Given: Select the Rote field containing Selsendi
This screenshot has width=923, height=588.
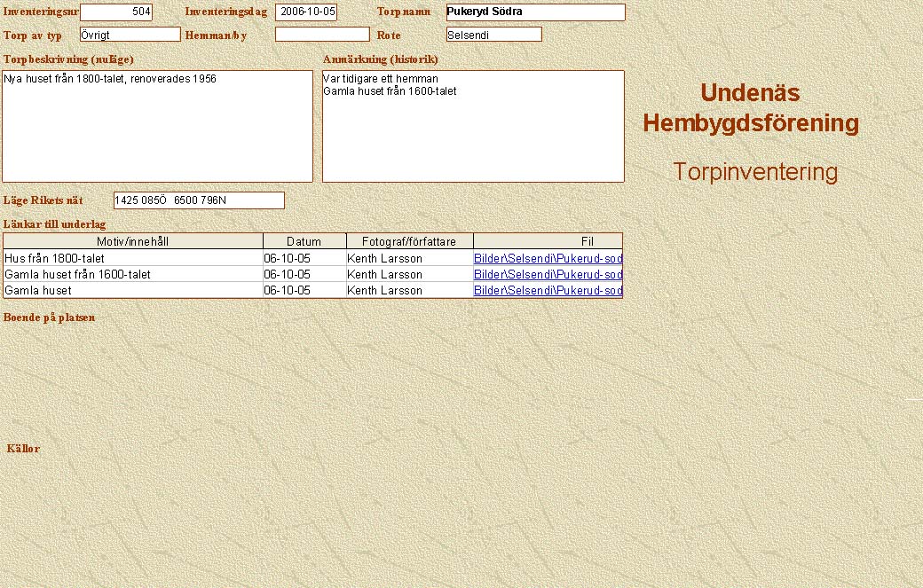Looking at the screenshot, I should [x=493, y=35].
